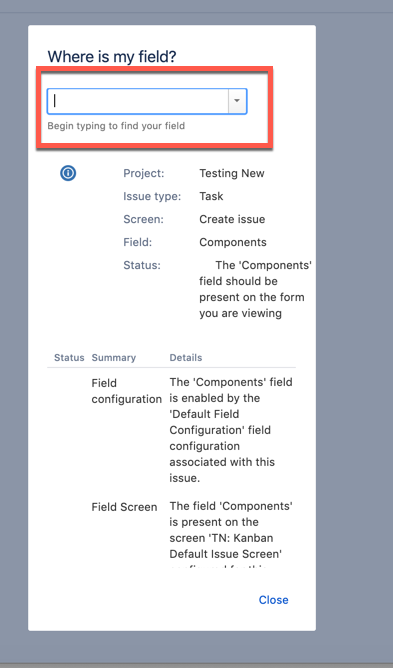Open the field search dropdown arrow
The image size is (393, 668).
tap(237, 101)
